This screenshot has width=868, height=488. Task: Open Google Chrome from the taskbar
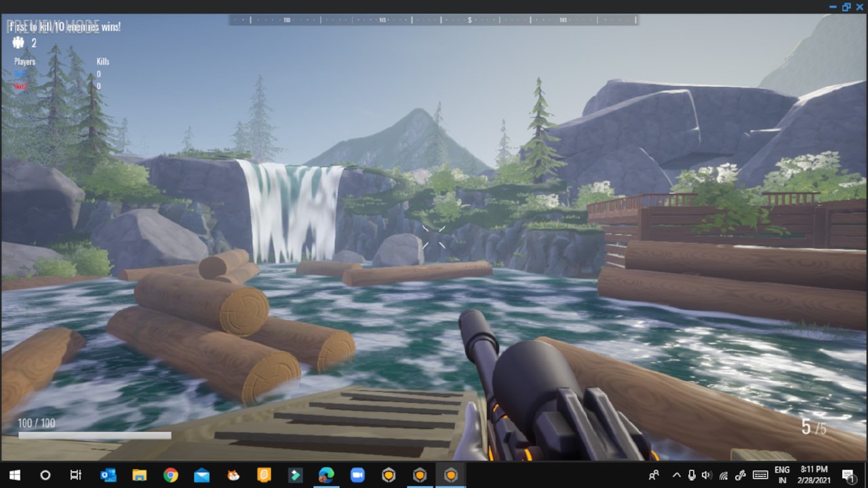click(170, 474)
